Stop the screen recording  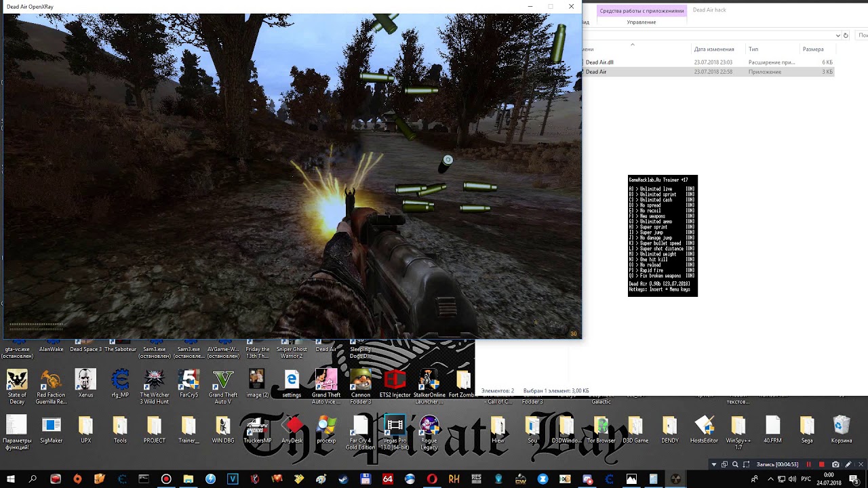pos(821,464)
